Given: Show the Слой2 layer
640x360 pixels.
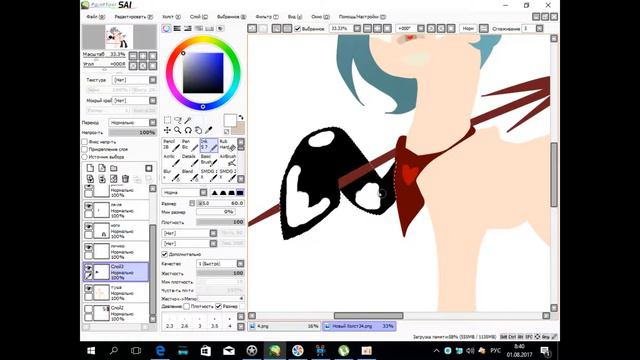Looking at the screenshot, I should point(89,309).
